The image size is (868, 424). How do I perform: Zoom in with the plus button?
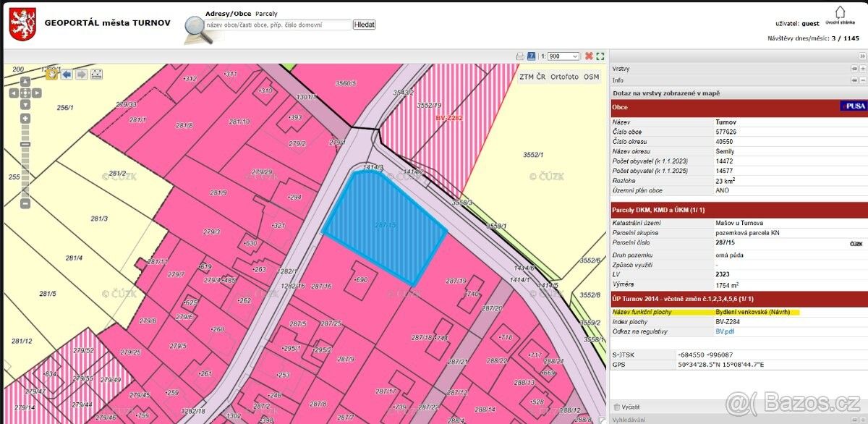pyautogui.click(x=25, y=118)
